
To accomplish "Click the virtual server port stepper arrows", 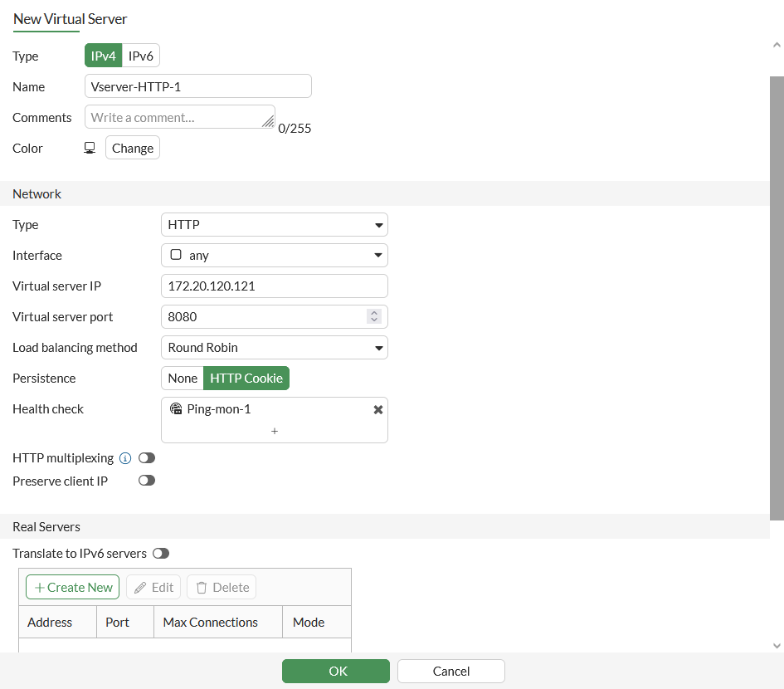I will (x=374, y=316).
